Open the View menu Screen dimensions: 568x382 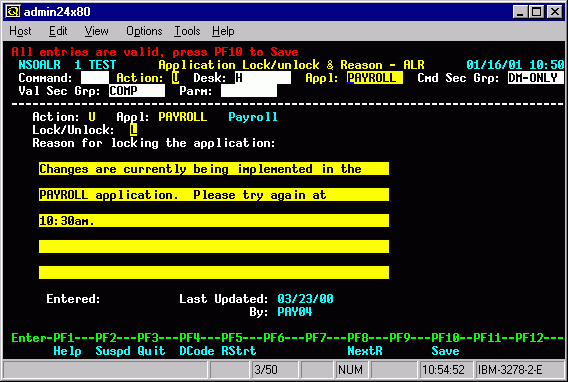pos(96,31)
